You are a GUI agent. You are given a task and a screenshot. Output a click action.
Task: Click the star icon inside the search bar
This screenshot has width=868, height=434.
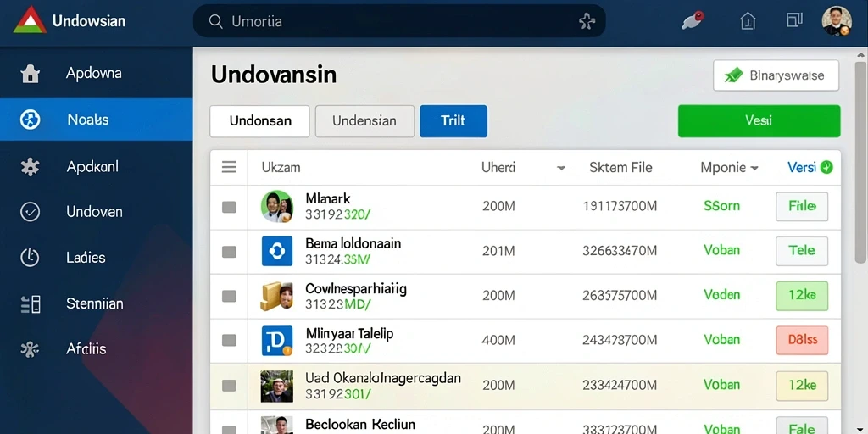(x=587, y=21)
